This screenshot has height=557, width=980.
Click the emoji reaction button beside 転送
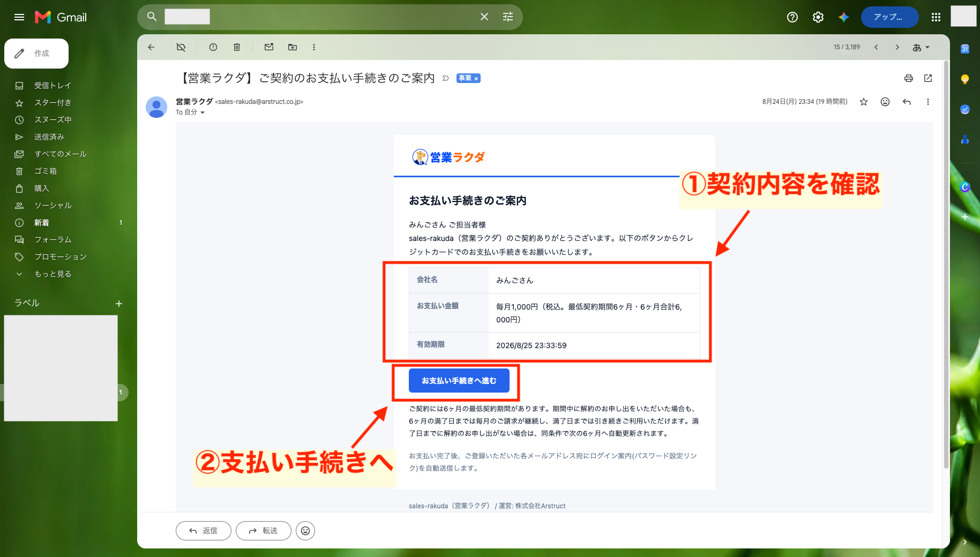pos(305,531)
